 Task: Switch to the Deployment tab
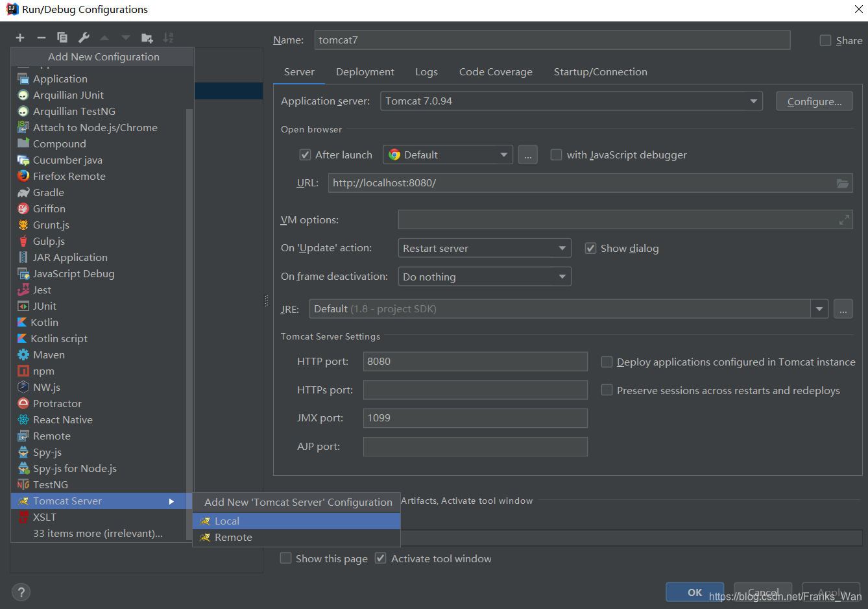(365, 72)
